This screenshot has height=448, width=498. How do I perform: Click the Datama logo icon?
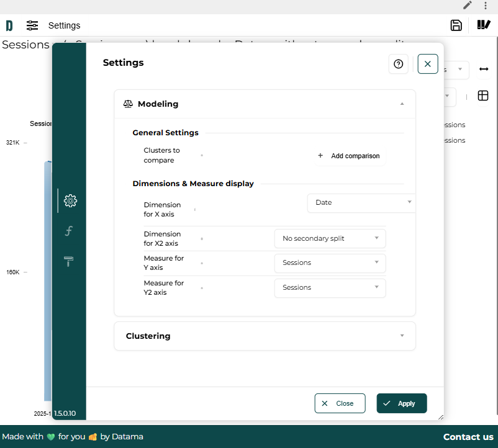point(9,25)
